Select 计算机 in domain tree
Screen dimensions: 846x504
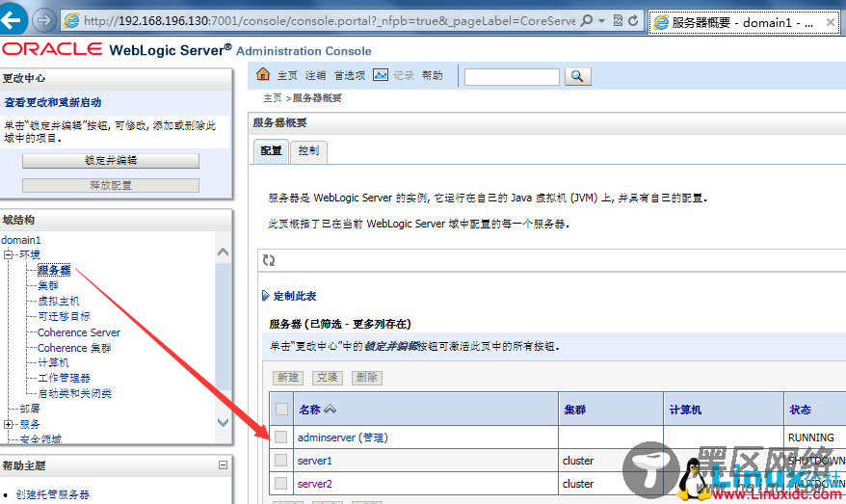click(x=53, y=362)
